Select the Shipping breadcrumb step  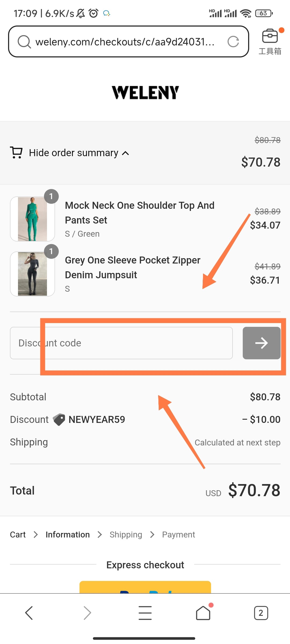coord(126,535)
